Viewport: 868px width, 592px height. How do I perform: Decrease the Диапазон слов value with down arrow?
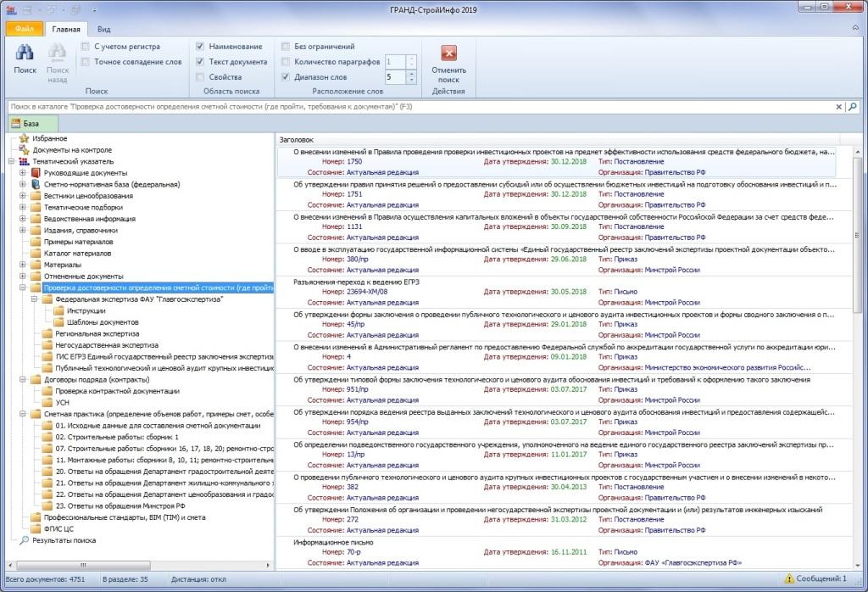[411, 81]
